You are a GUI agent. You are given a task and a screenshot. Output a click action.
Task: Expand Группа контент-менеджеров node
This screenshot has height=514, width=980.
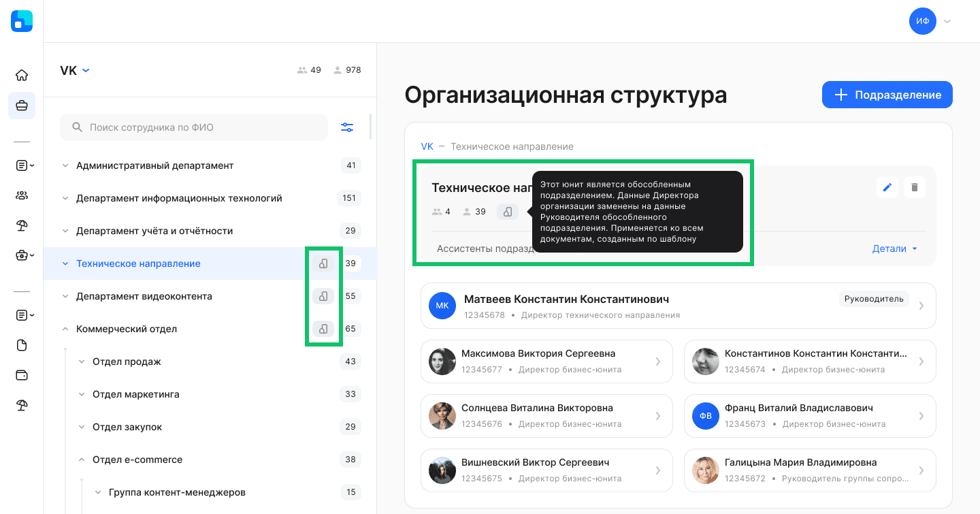coord(98,492)
